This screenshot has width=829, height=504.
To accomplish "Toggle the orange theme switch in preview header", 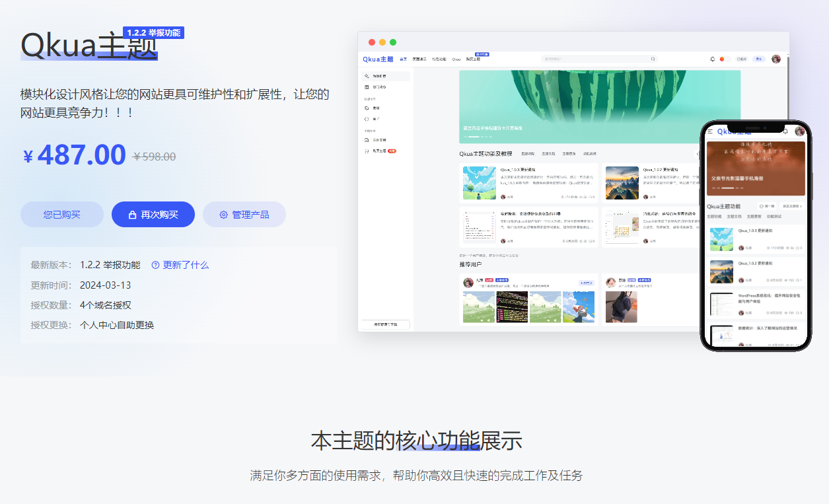I will coord(722,59).
